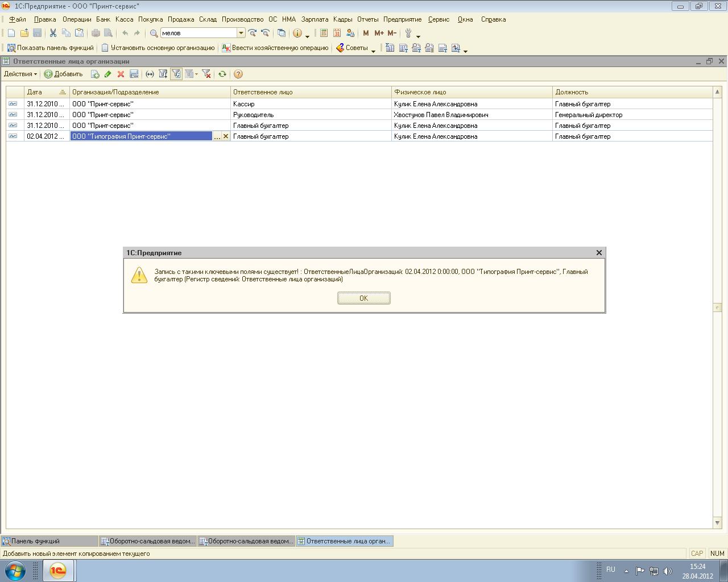Click the Физическое лицо column header
This screenshot has width=728, height=582.
click(x=472, y=92)
